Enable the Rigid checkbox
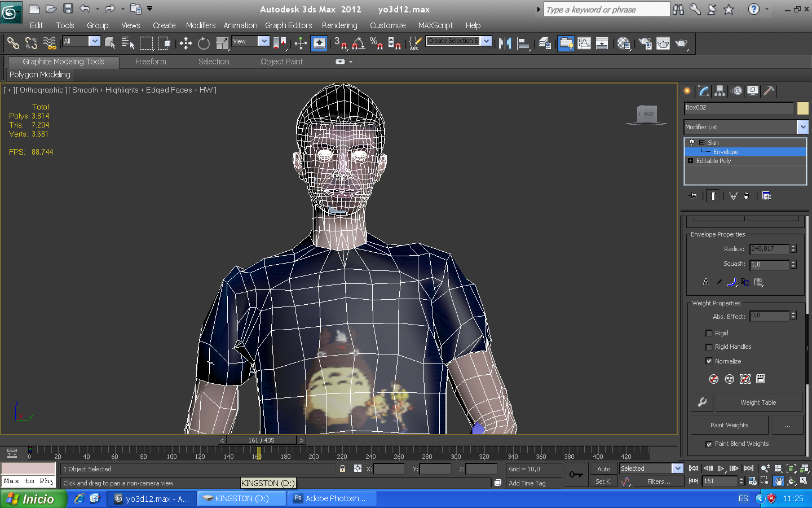Screen dimensions: 812x508 point(709,333)
